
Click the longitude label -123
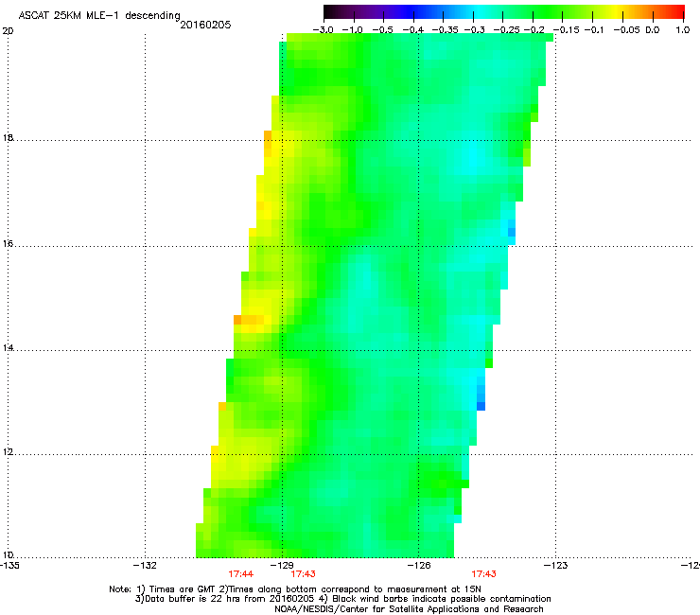point(556,566)
